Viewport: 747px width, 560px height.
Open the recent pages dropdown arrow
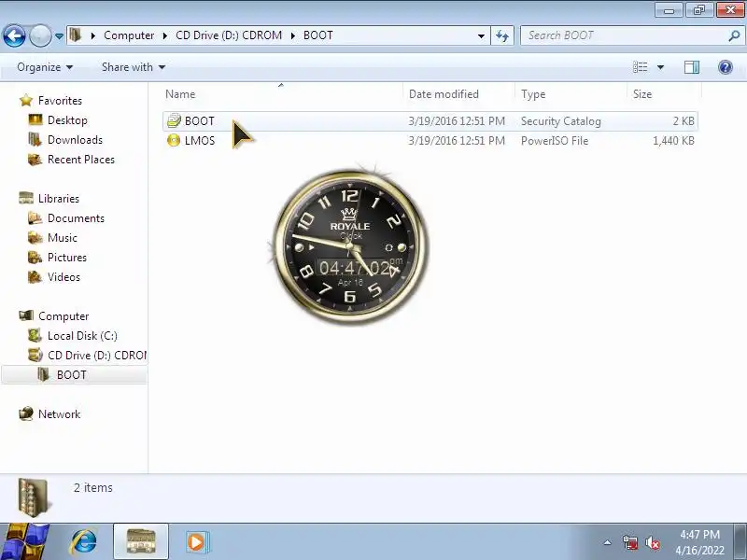tap(59, 35)
